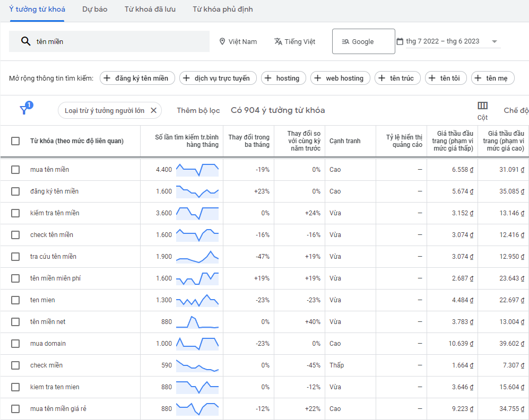Remove the 'Loại trừ ý tưởng người lớn' filter
529x420 pixels.
coord(153,110)
